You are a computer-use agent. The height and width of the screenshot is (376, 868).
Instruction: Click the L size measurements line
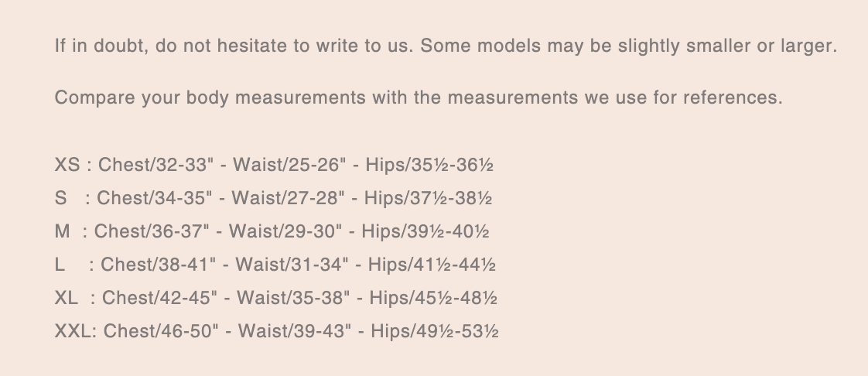[275, 265]
